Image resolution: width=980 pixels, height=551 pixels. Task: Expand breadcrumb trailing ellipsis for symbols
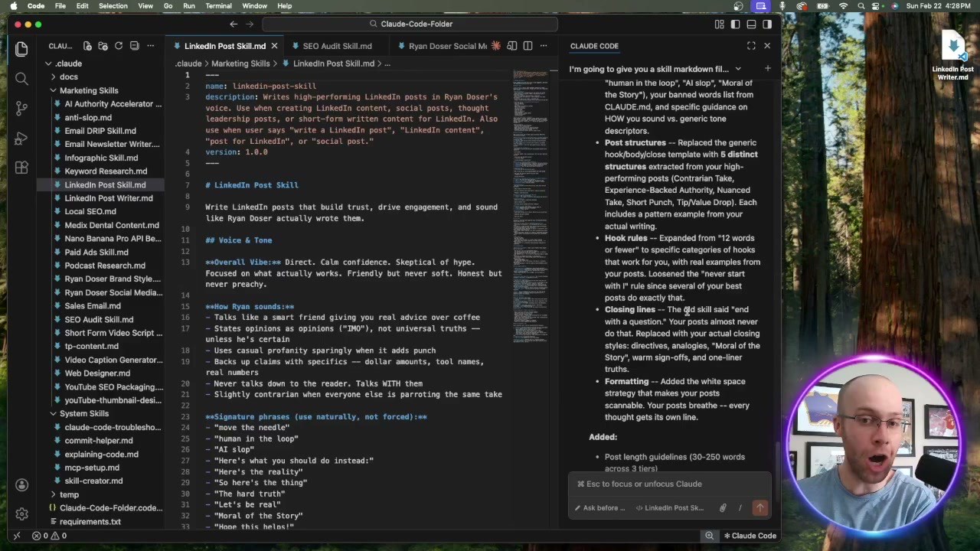click(387, 64)
